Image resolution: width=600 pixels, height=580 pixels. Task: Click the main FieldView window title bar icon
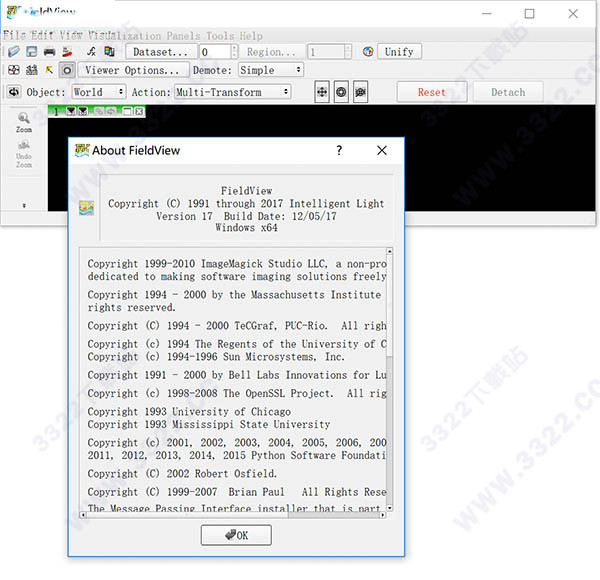point(13,11)
